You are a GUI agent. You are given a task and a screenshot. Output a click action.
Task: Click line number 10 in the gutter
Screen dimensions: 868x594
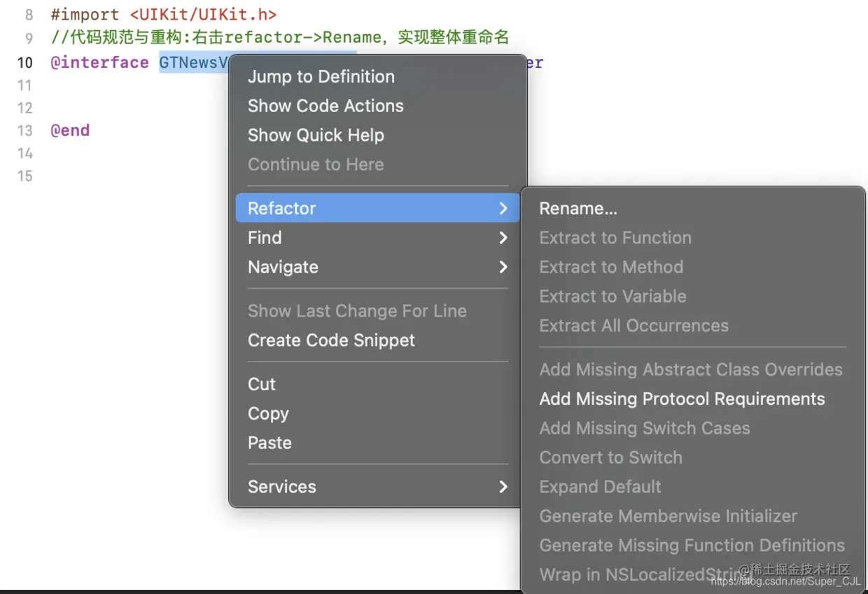(x=24, y=62)
